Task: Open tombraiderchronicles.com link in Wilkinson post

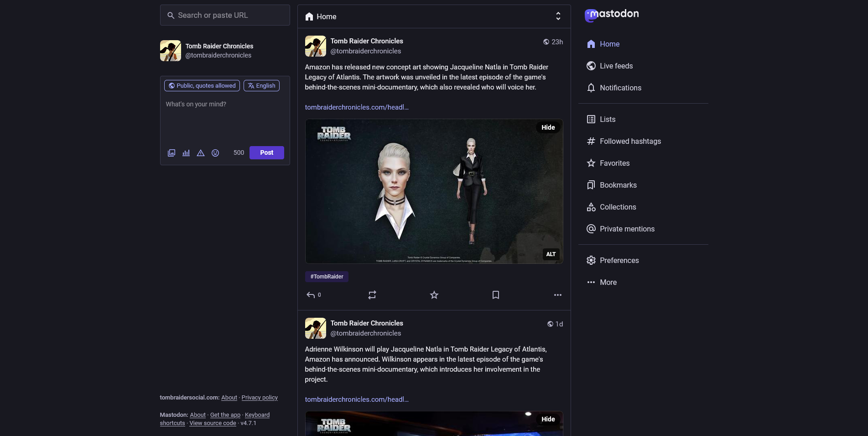Action: 357,399
